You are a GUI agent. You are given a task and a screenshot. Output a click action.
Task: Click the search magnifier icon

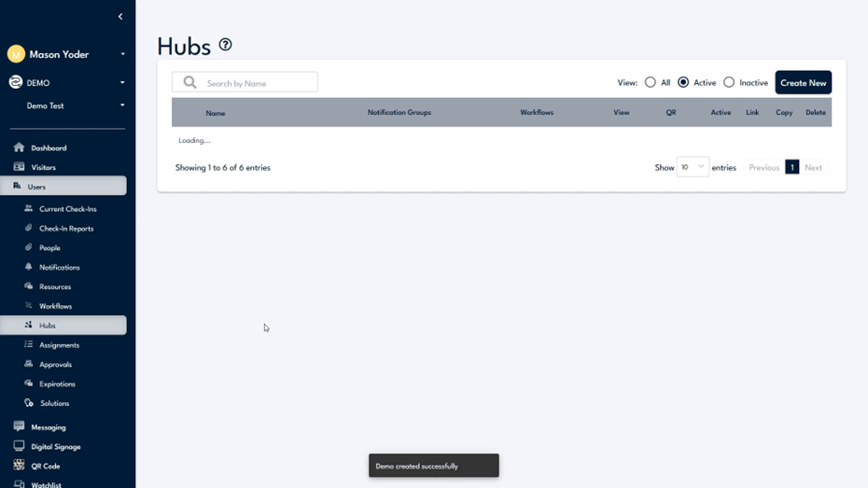point(189,83)
